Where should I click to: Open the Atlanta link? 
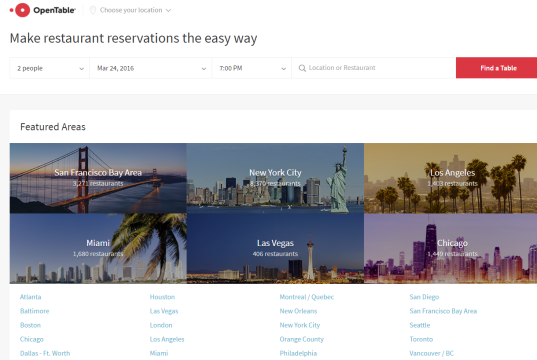[x=30, y=297]
